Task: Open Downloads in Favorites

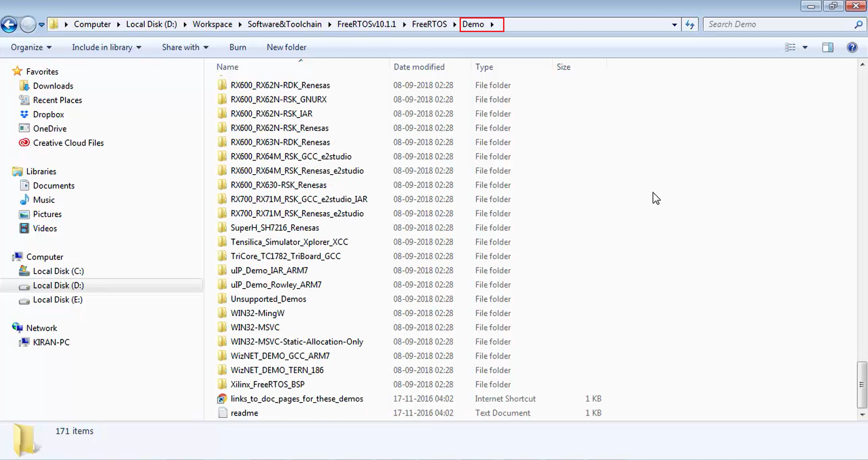Action: 53,86
